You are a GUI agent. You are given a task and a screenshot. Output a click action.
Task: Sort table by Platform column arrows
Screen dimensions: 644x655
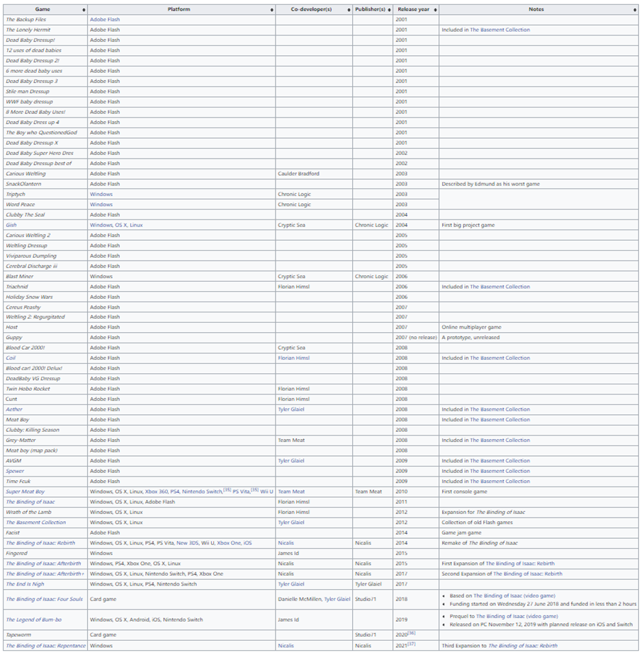(271, 10)
